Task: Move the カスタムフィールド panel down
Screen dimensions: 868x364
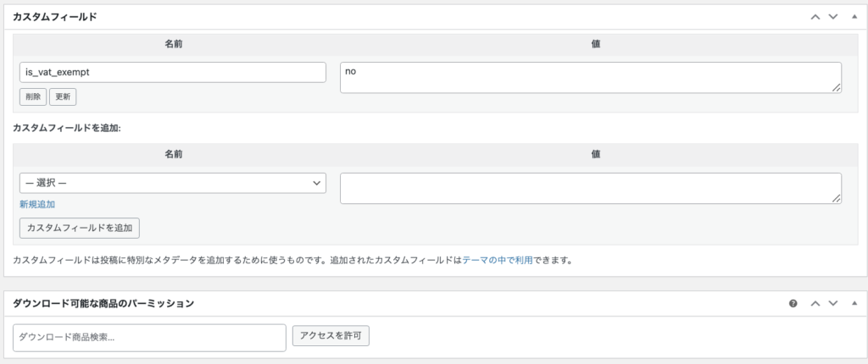Action: pos(832,17)
